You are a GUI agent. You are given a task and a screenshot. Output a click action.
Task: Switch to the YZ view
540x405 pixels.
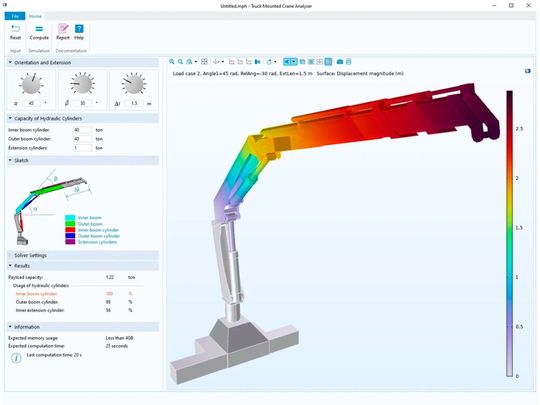coord(240,62)
